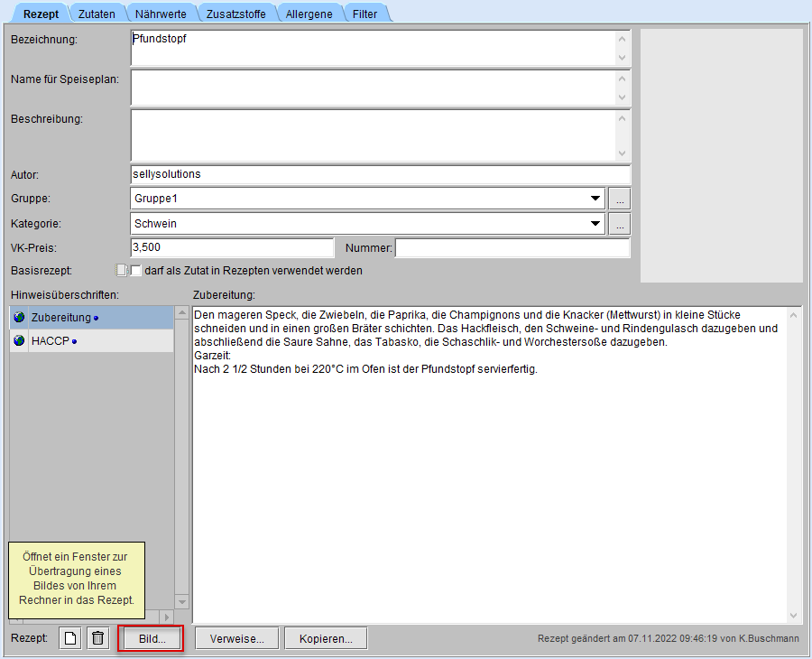
Task: Open the Kategorie editor via the ellipsis button
Action: 619,224
